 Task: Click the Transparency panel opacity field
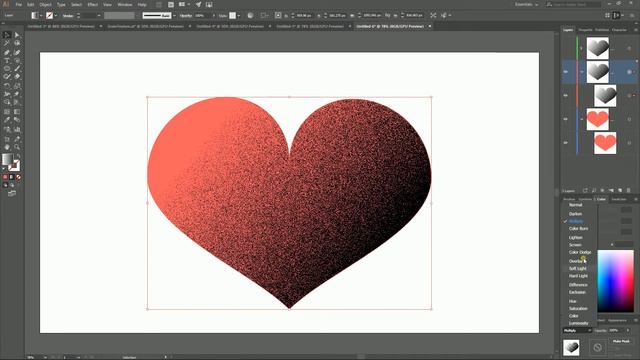click(x=616, y=330)
